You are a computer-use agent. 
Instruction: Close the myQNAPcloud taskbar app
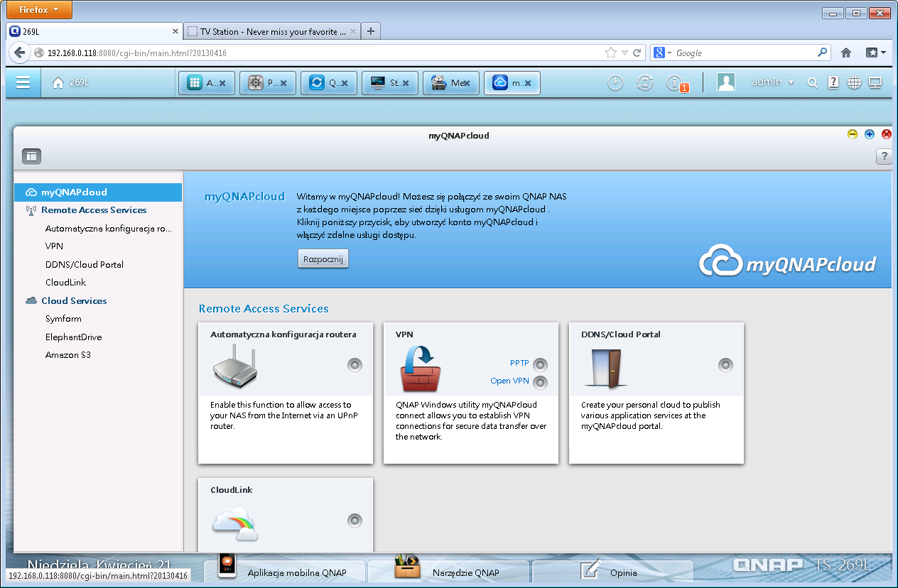point(528,83)
